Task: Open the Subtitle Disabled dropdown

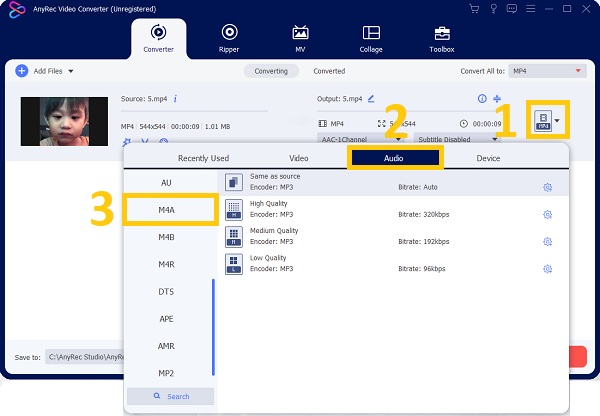Action: point(457,139)
